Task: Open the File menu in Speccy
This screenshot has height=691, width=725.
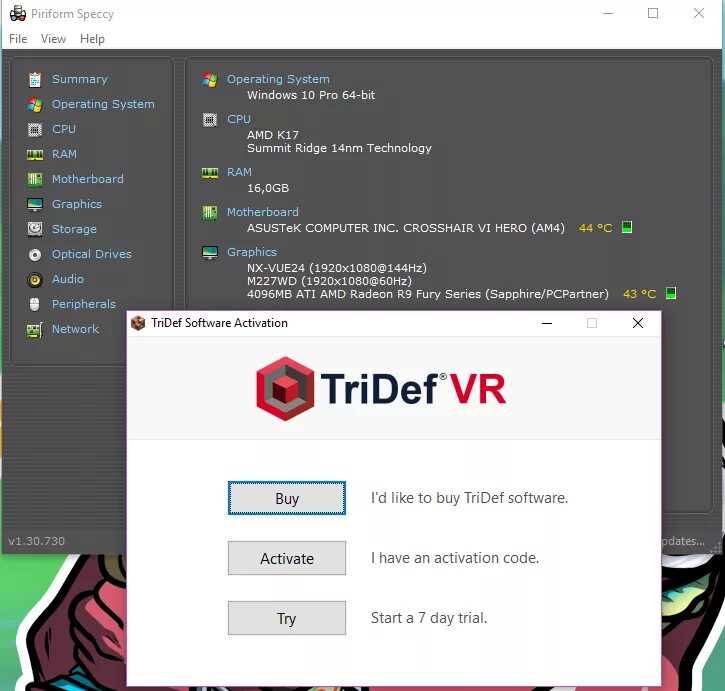Action: (18, 39)
